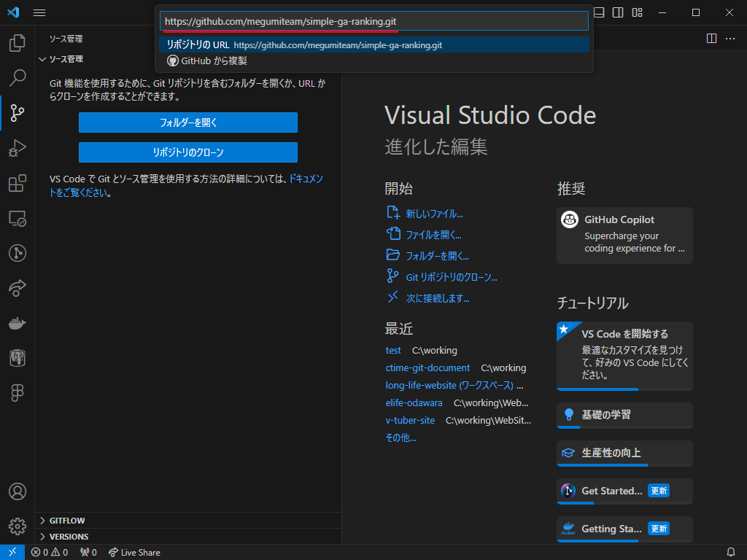Click the その他... more recents link

[x=400, y=437]
